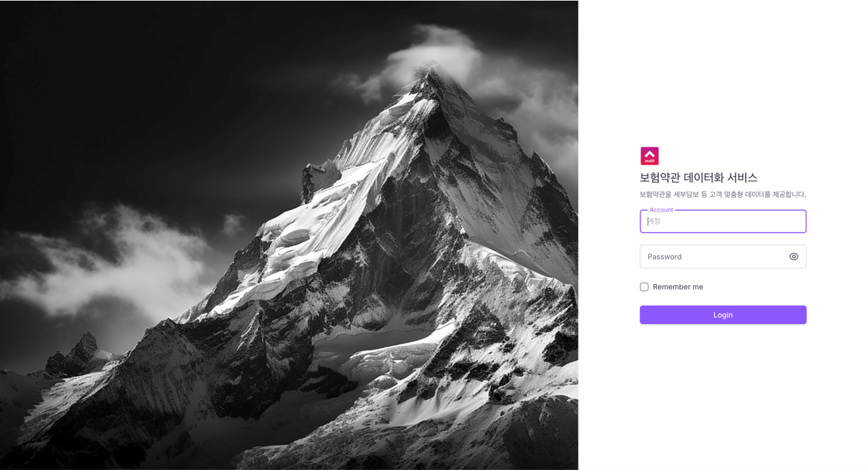This screenshot has height=470, width=868.
Task: Show password using the eye icon
Action: 793,257
